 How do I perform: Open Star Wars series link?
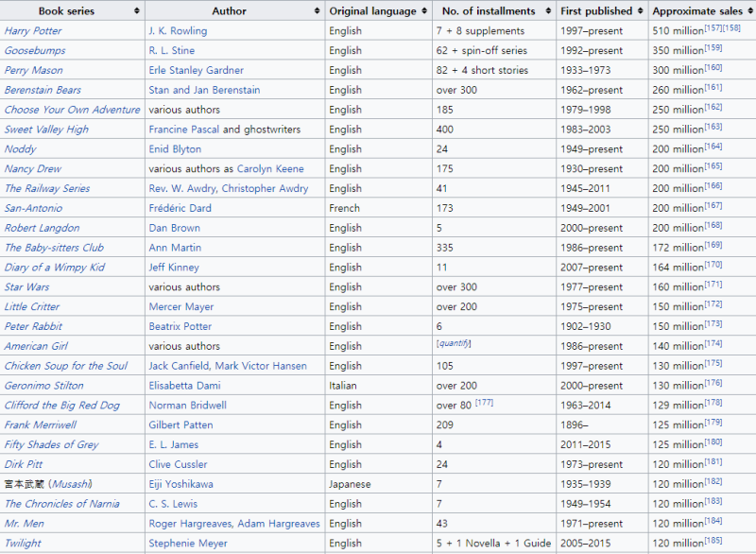pos(26,287)
